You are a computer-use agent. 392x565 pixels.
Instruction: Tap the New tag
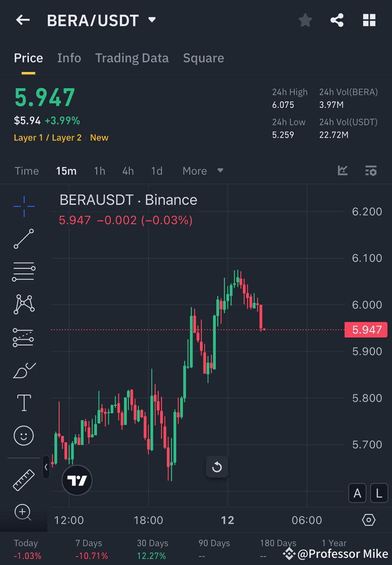point(99,138)
